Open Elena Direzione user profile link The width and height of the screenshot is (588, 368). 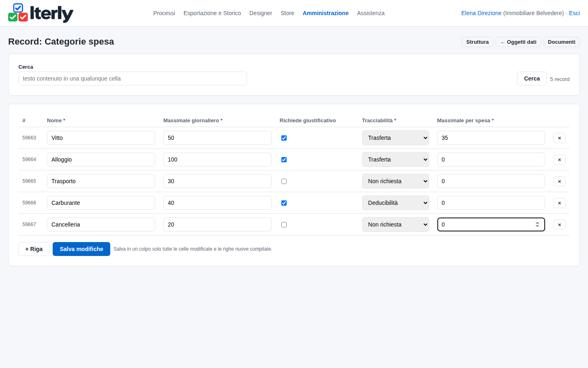[x=481, y=13]
